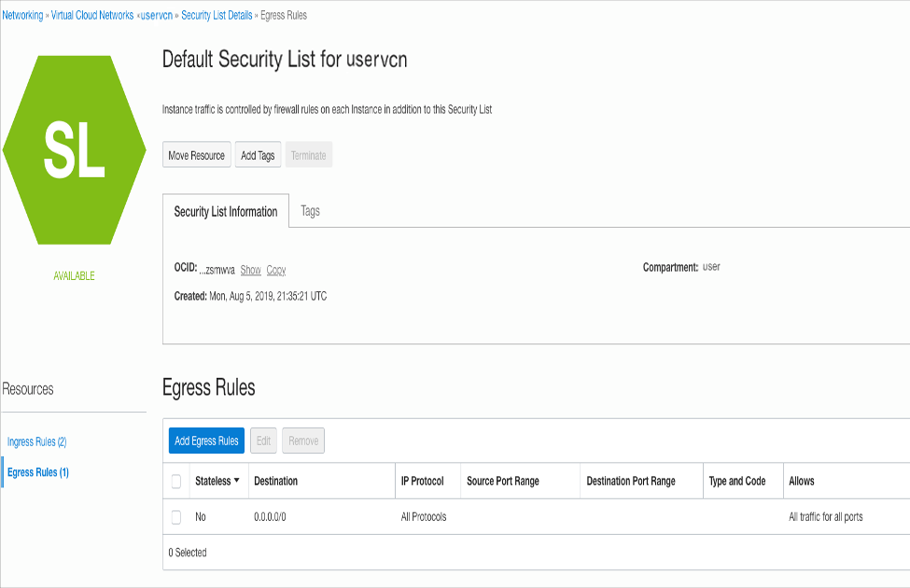Click the Remove button above the table
This screenshot has width=910, height=588.
coord(303,441)
